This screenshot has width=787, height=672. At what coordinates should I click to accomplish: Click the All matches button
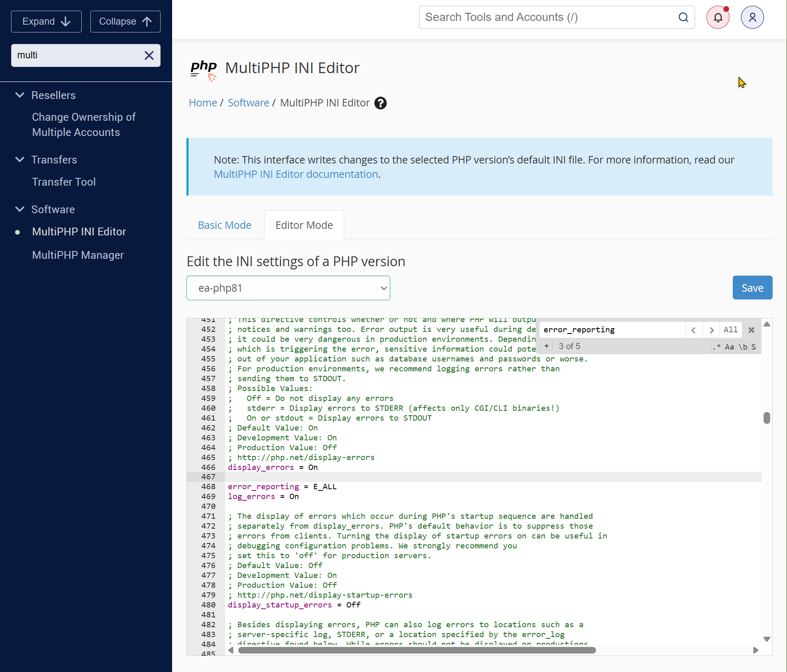(731, 330)
